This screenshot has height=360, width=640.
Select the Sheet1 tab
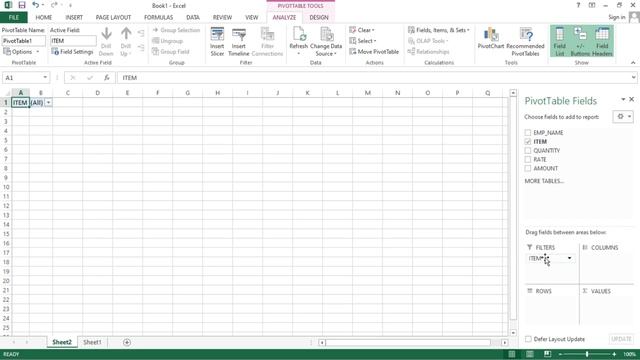coord(92,342)
